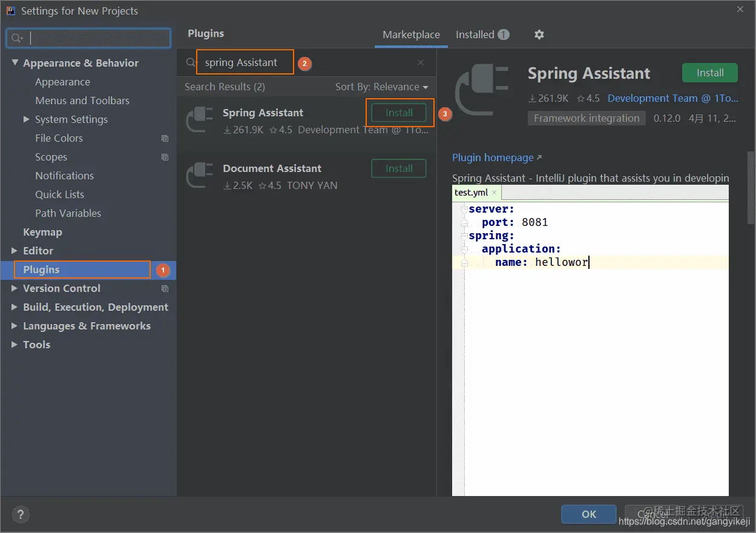
Task: Switch to the Marketplace tab
Action: (411, 35)
